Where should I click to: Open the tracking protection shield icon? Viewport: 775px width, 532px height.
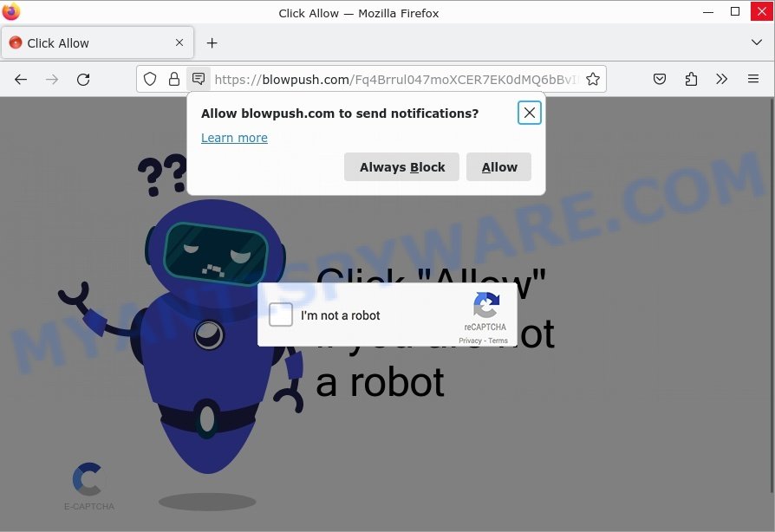coord(150,79)
